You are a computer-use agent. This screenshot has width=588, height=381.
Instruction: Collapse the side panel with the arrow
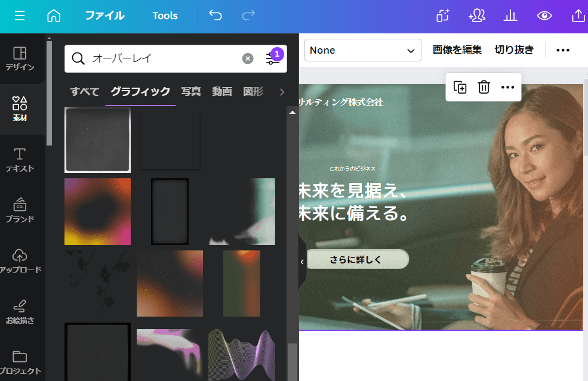(x=301, y=261)
